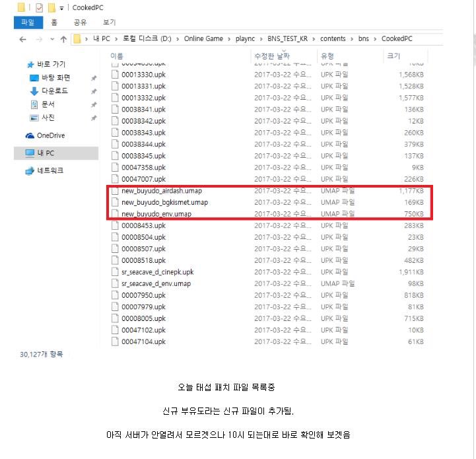Select BNS_TEST_KR breadcrumb
This screenshot has height=459, width=476.
coord(287,38)
